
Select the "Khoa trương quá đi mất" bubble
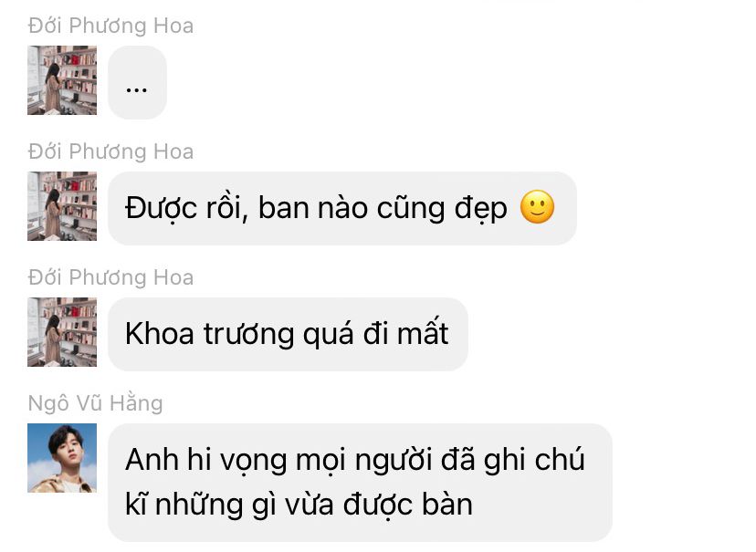tap(288, 334)
